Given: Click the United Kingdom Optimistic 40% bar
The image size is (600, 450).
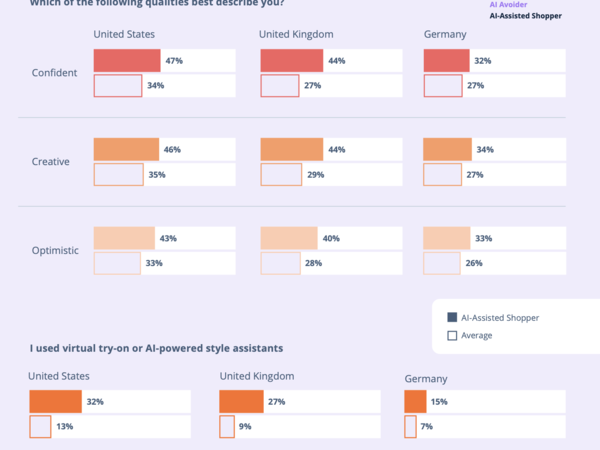Looking at the screenshot, I should [x=288, y=238].
